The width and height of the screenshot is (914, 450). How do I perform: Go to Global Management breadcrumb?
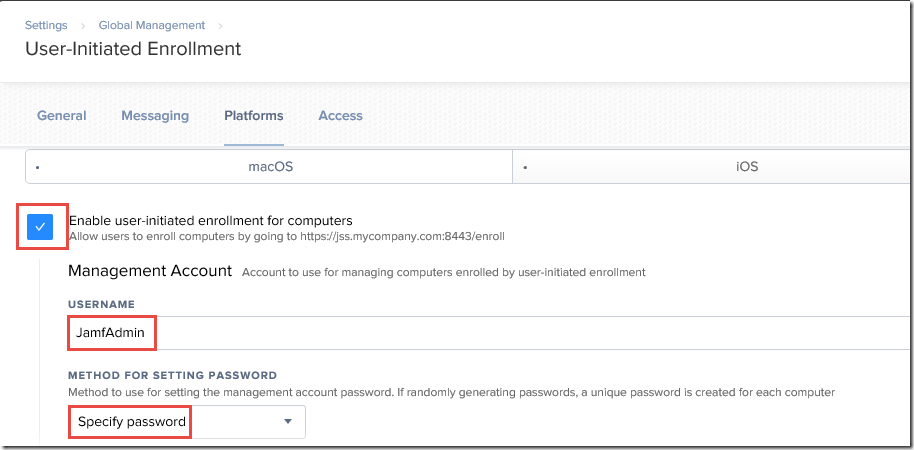click(x=151, y=25)
